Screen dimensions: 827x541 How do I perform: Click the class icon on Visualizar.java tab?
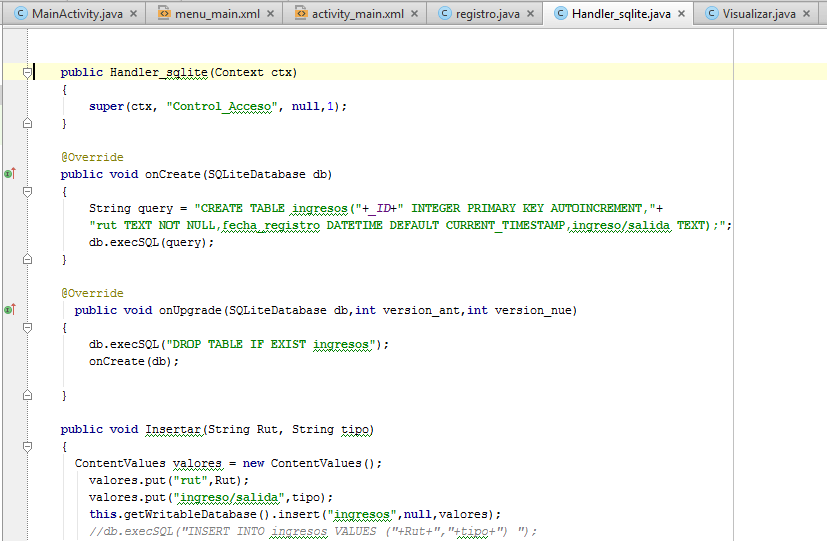click(711, 13)
